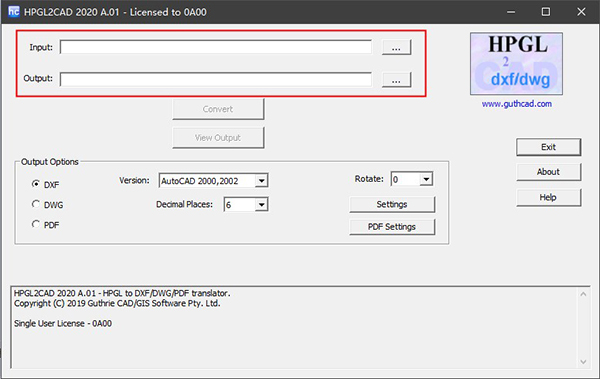
Task: Click the View Output button
Action: point(218,138)
